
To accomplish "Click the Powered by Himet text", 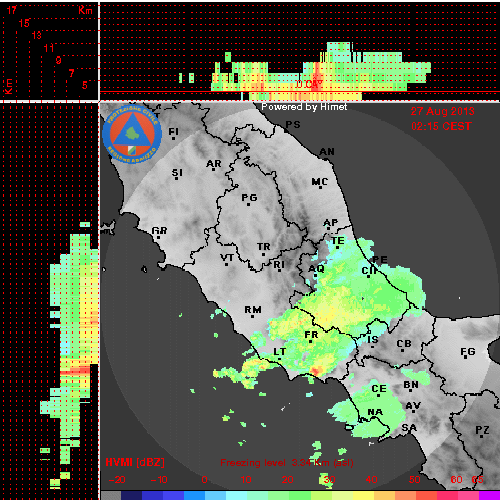I will pyautogui.click(x=304, y=107).
